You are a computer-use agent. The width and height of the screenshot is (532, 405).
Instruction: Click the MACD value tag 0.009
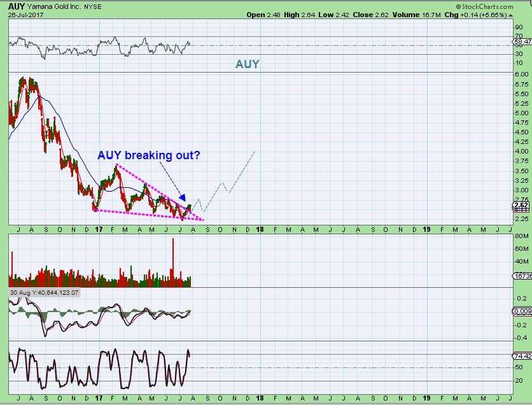[x=522, y=311]
